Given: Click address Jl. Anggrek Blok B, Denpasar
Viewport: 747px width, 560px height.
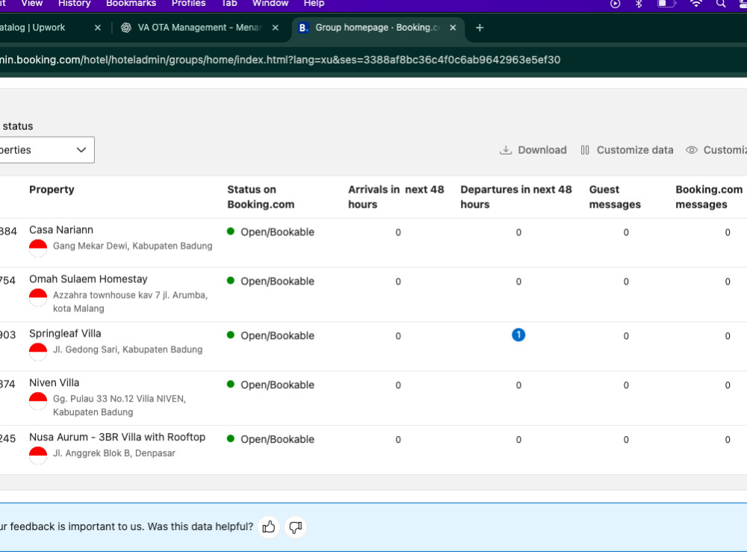Looking at the screenshot, I should coord(114,453).
